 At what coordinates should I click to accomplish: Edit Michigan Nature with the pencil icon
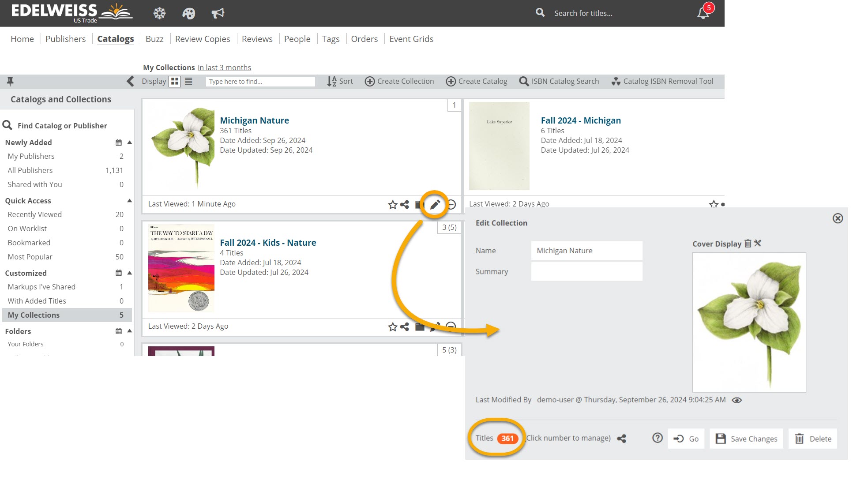(435, 205)
